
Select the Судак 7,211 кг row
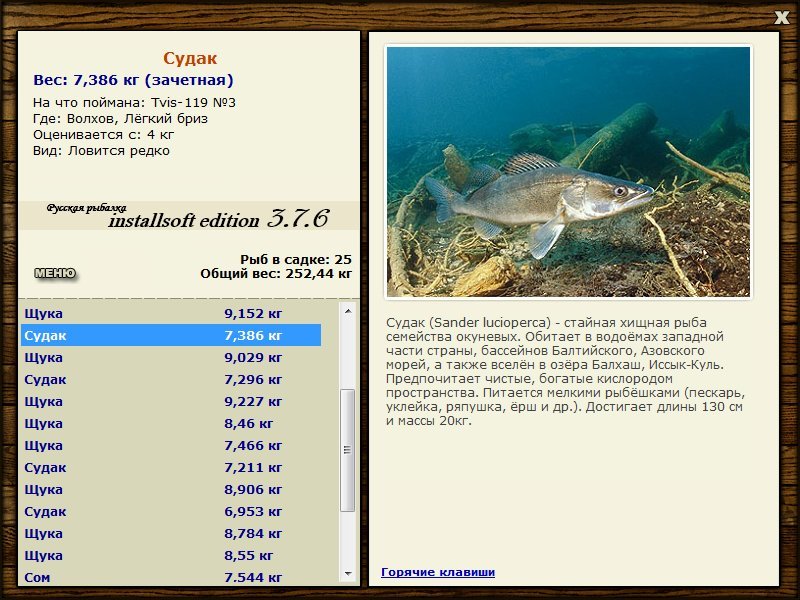click(x=171, y=467)
